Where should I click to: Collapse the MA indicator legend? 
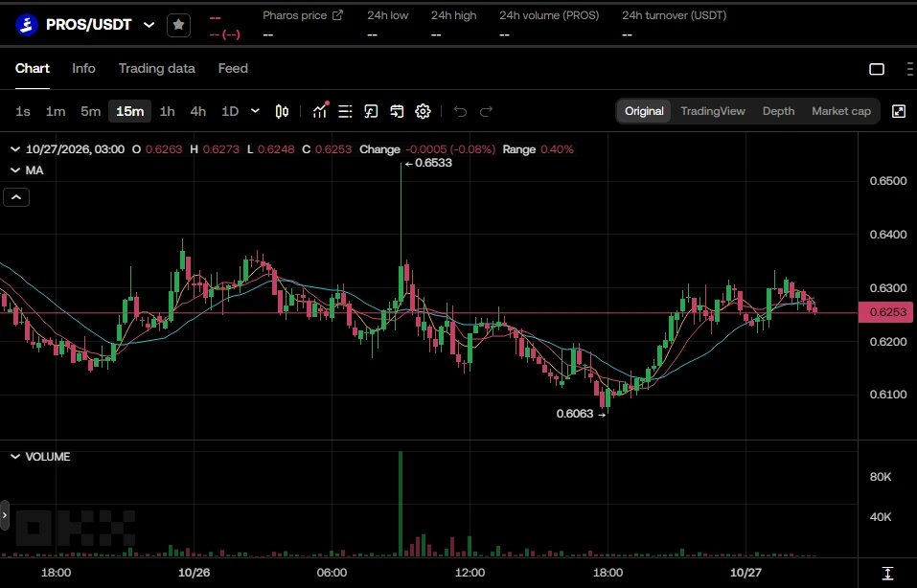[15, 170]
